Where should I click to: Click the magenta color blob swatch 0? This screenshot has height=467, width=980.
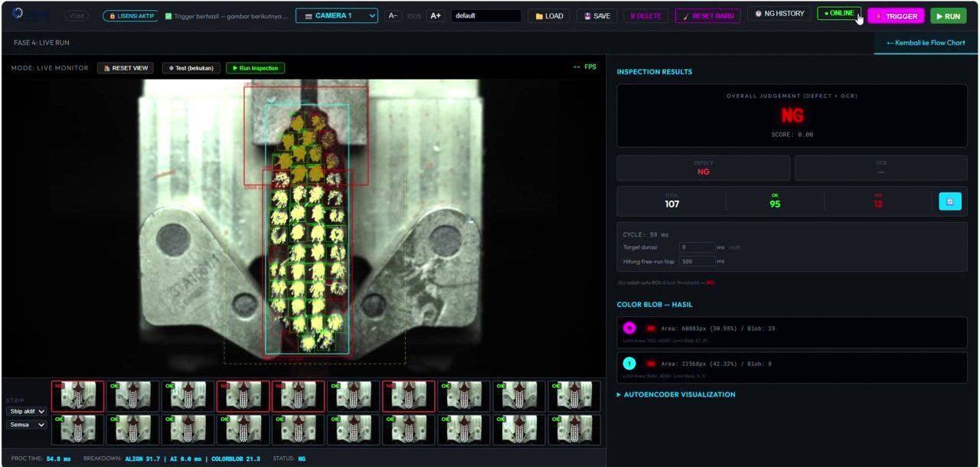630,328
